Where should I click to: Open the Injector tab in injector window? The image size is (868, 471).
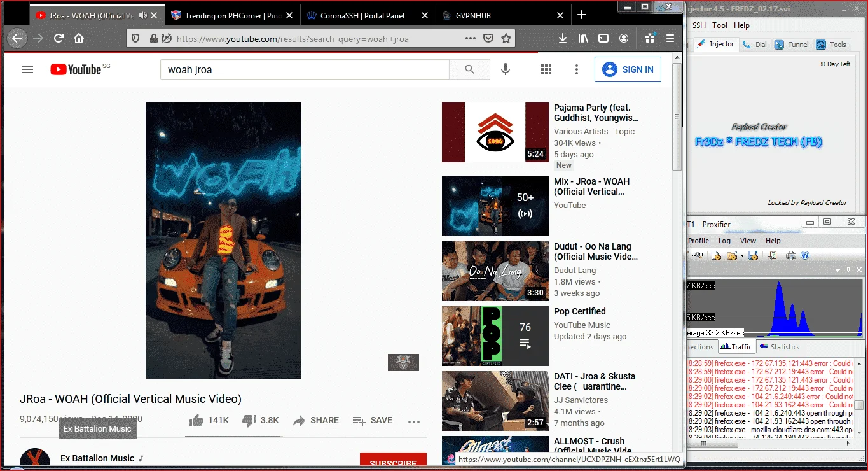point(715,44)
